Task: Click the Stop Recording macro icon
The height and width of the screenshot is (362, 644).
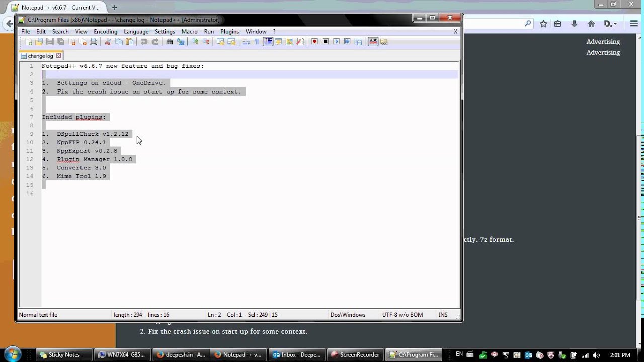Action: tap(326, 42)
